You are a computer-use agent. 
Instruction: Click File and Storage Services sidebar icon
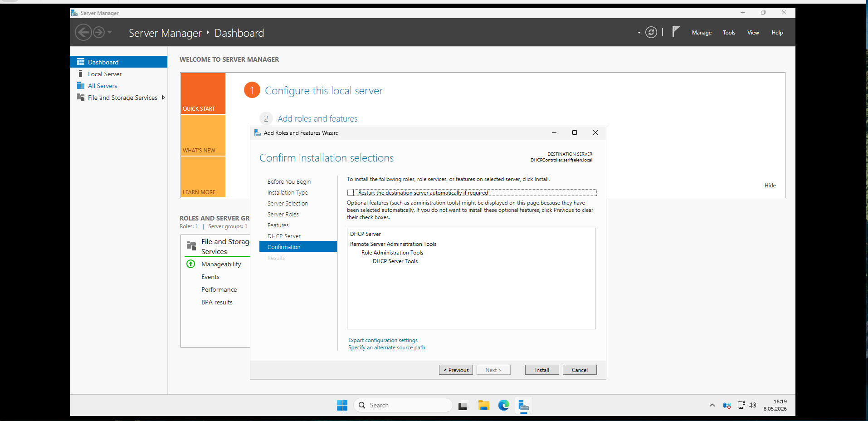81,97
